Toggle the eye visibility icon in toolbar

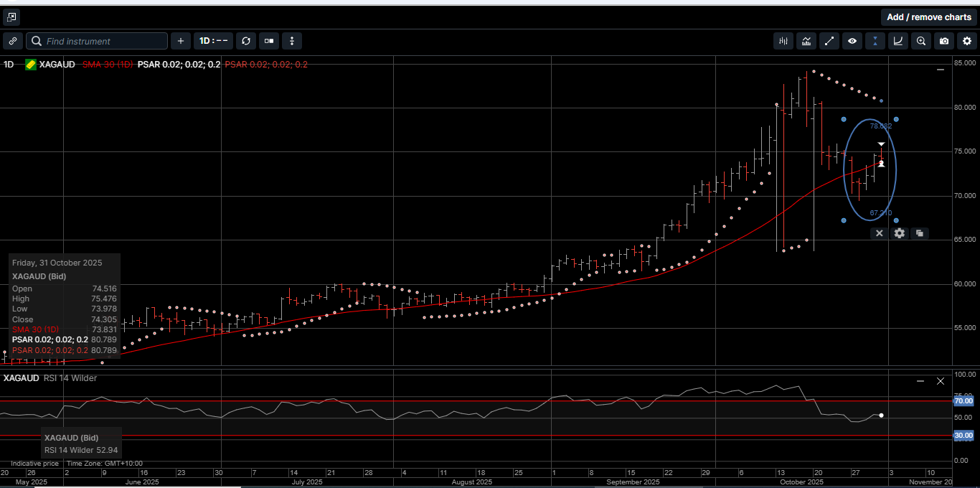pyautogui.click(x=852, y=41)
